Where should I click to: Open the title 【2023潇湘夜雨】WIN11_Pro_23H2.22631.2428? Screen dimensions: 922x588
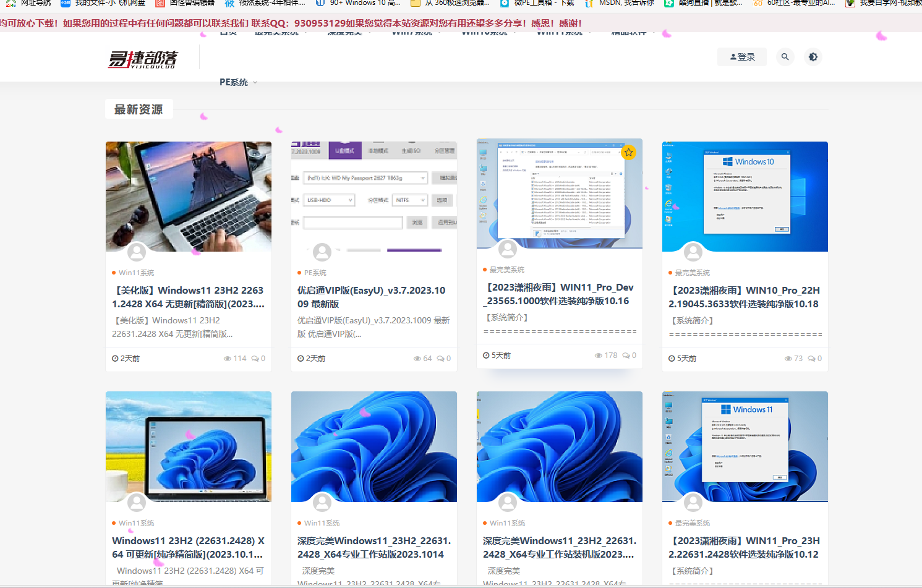pyautogui.click(x=745, y=547)
